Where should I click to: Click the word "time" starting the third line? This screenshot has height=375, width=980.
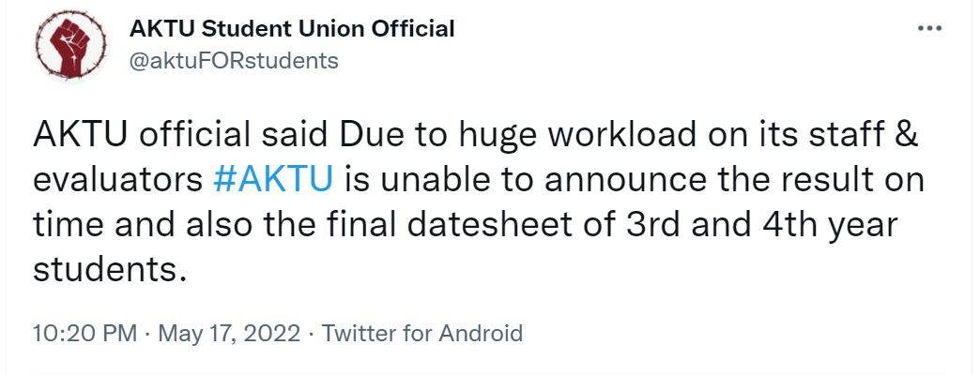pos(64,224)
